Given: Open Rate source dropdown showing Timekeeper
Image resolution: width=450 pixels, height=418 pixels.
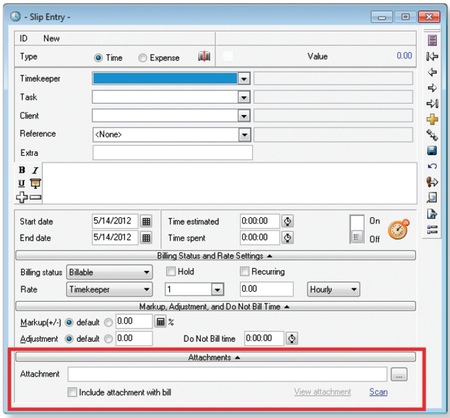Looking at the screenshot, I should pyautogui.click(x=109, y=289).
